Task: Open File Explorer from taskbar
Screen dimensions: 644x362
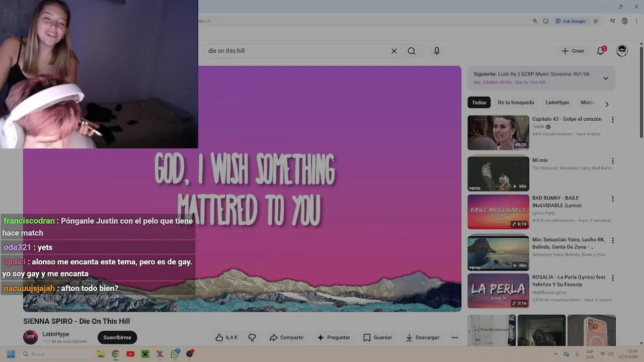Action: pyautogui.click(x=101, y=354)
